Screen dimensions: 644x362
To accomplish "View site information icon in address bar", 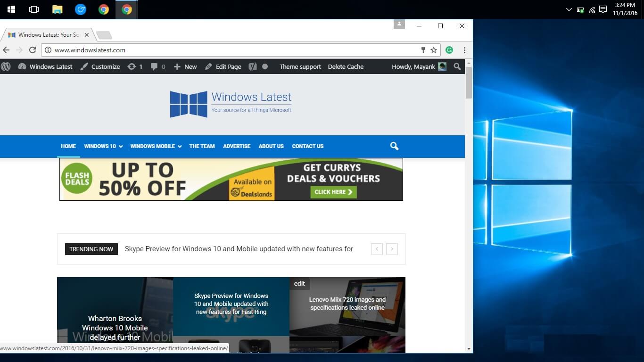I will click(x=48, y=50).
